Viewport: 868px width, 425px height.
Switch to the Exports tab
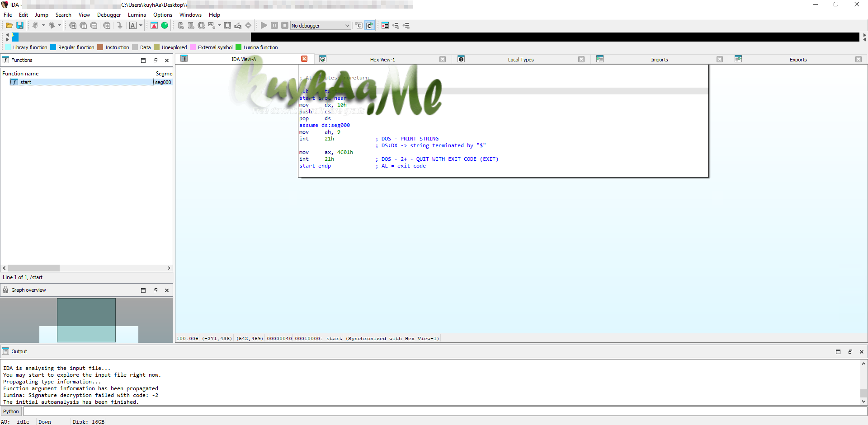coord(798,60)
